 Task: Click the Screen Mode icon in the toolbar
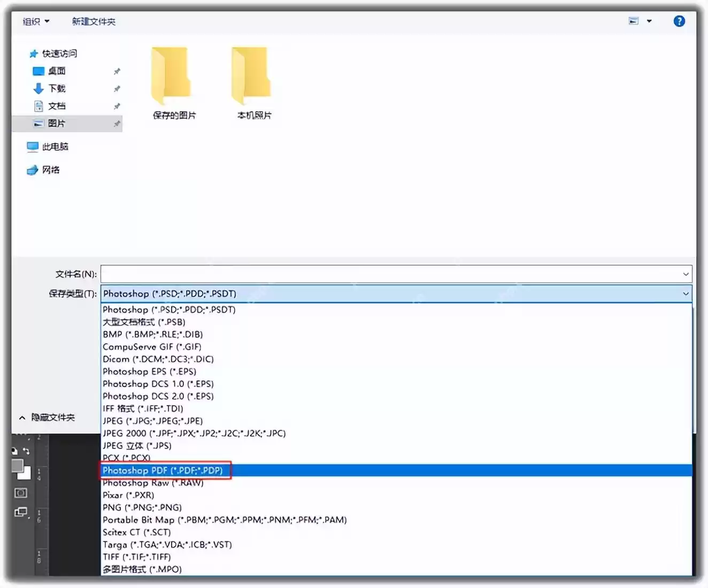[x=21, y=513]
